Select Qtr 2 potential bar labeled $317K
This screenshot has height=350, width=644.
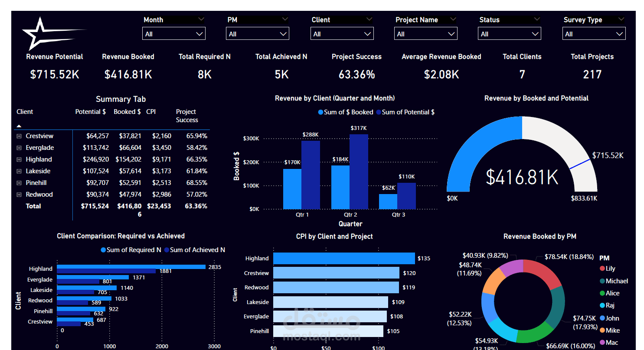359,172
